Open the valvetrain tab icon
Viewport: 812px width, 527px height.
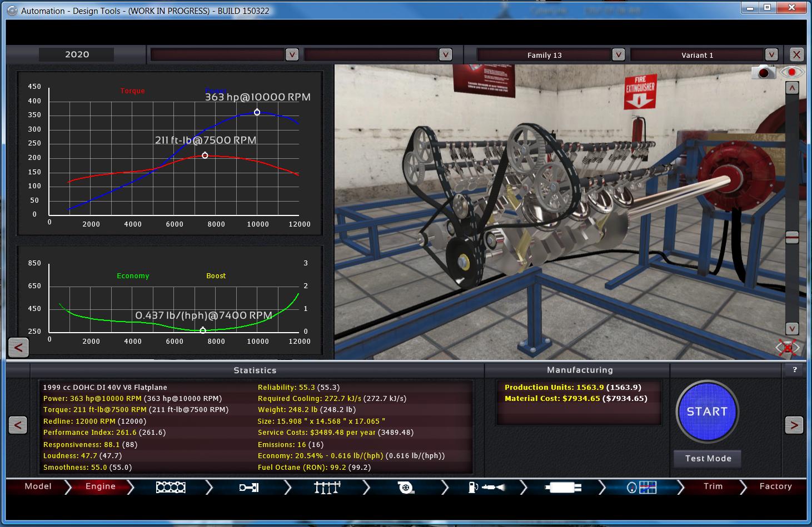327,487
